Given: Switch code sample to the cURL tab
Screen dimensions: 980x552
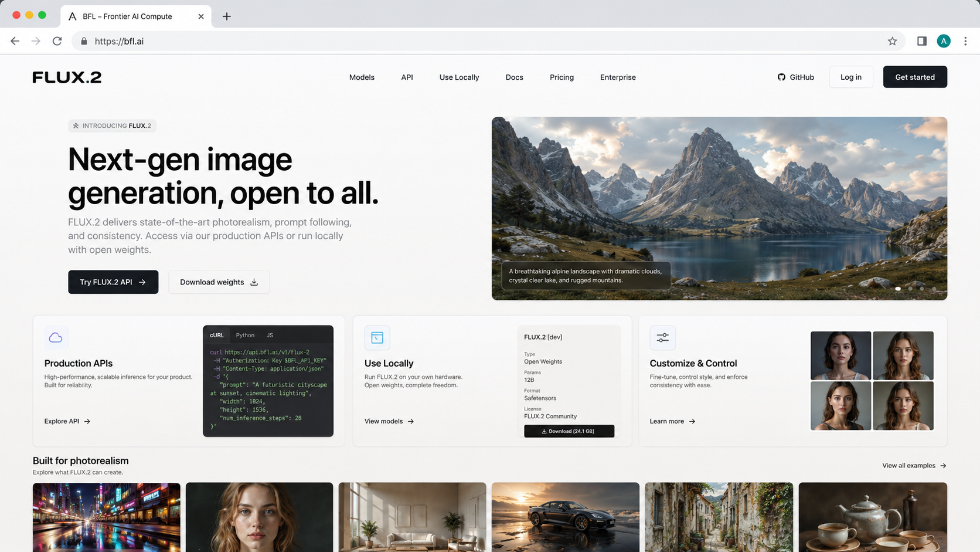Looking at the screenshot, I should 217,336.
